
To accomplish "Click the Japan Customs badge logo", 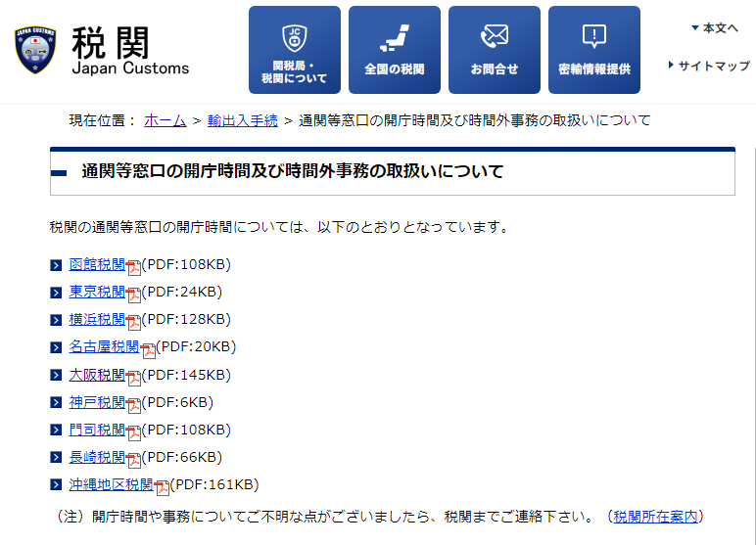I will tap(35, 50).
